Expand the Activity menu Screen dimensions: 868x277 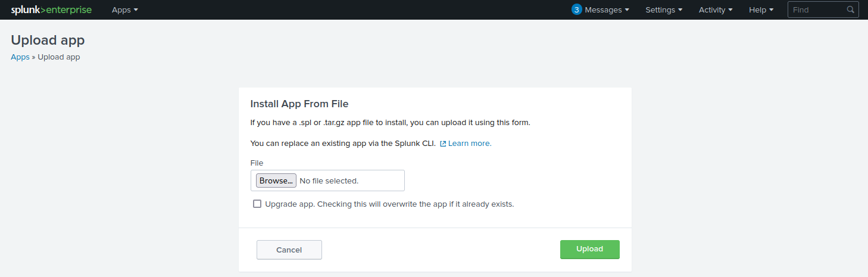click(716, 10)
